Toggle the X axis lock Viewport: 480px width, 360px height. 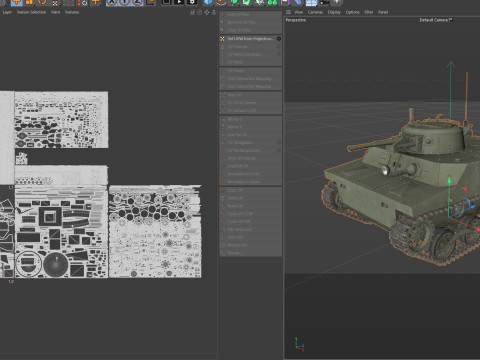click(112, 2)
